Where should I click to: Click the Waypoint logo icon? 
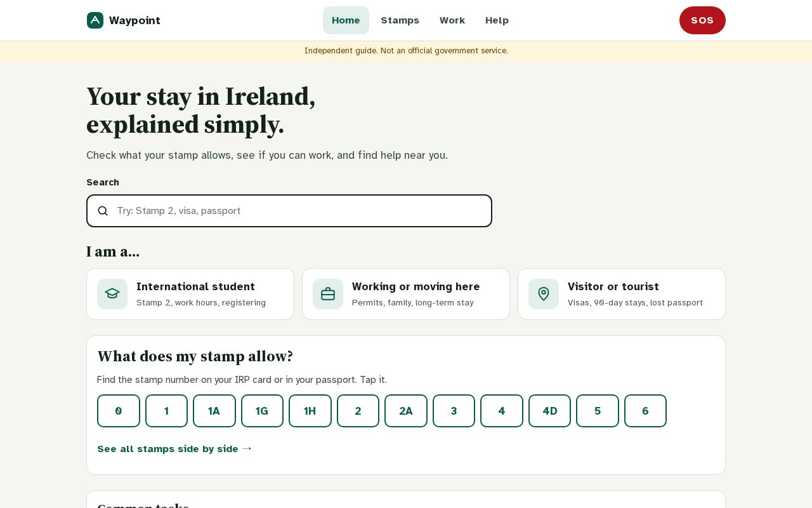coord(95,20)
